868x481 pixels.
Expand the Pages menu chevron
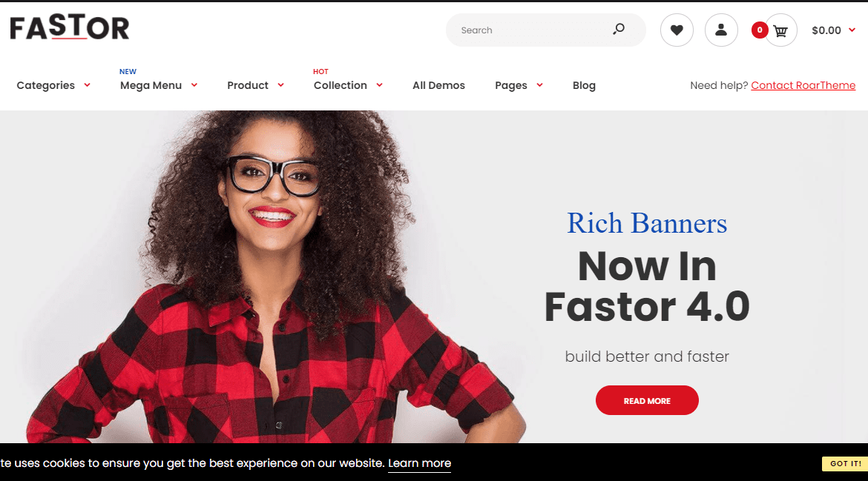point(540,85)
